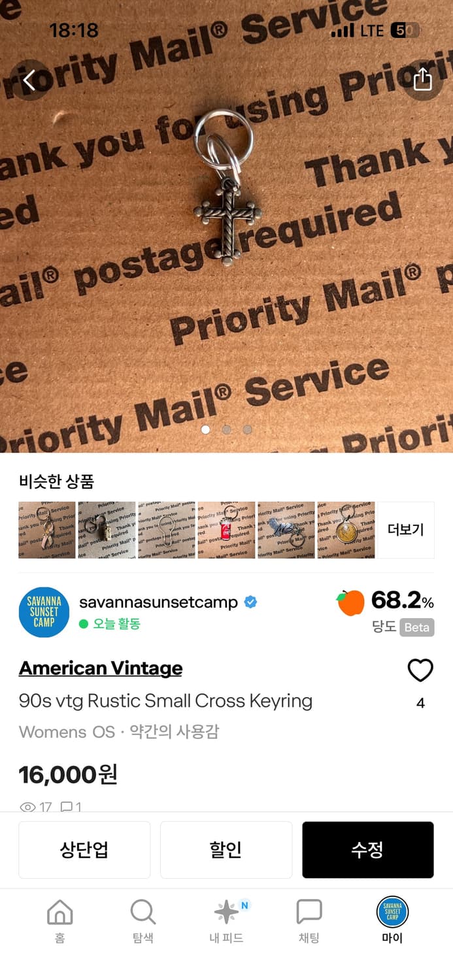Screen dimensions: 453x980
Task: Open the 탐색 search tab
Action: coord(143,921)
